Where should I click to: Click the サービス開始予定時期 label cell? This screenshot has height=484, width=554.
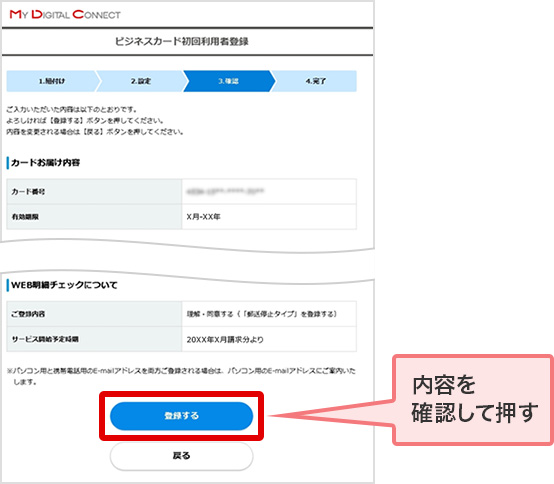point(94,339)
